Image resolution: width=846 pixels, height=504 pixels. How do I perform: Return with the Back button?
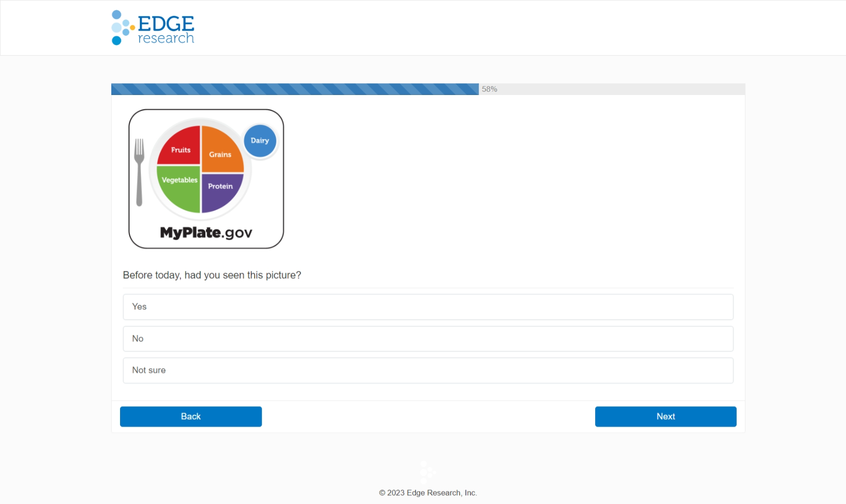tap(191, 417)
